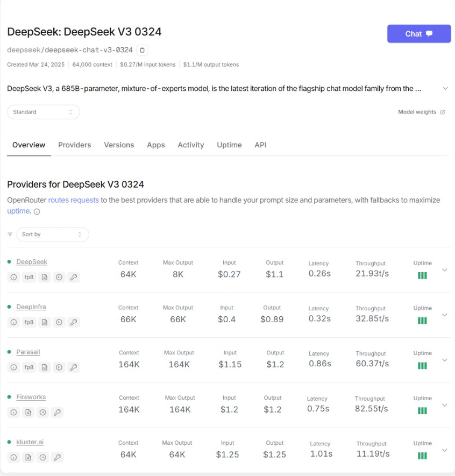Click the key icon in Parasail row
Screen dimensions: 455x476
click(74, 367)
